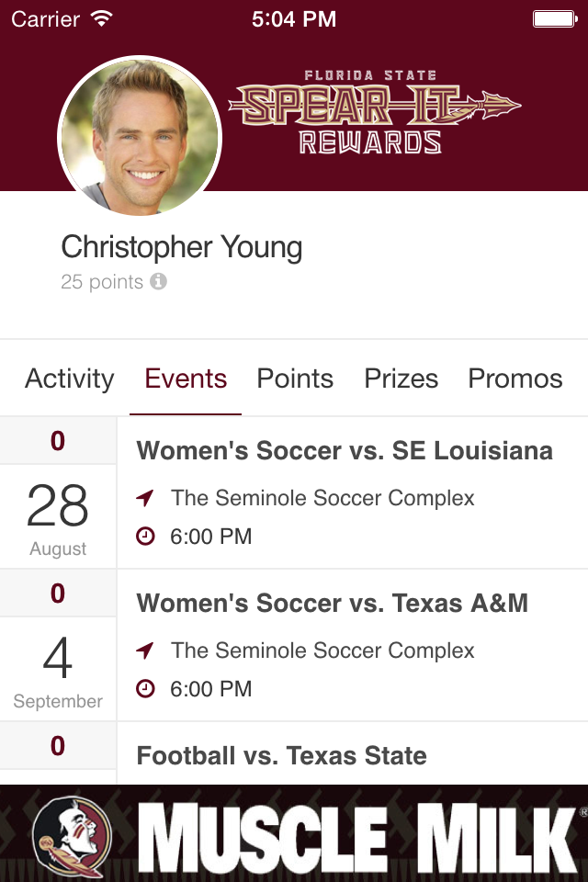This screenshot has width=588, height=882.
Task: Tap clock icon for Texas A&M game
Action: pos(145,688)
